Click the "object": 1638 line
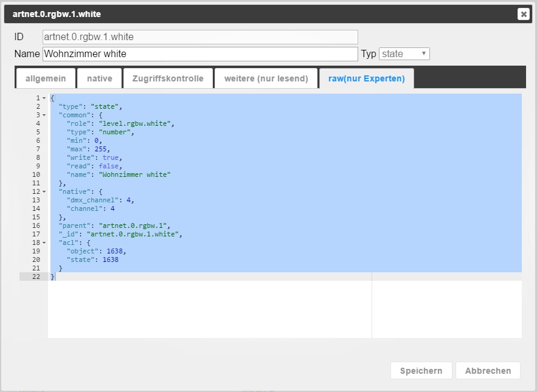537x392 pixels. [97, 251]
